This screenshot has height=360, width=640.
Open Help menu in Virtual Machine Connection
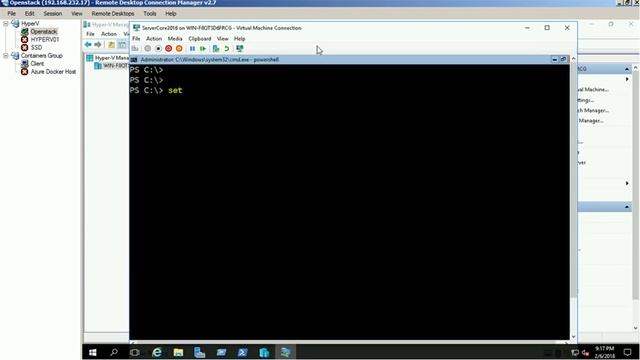[x=240, y=38]
